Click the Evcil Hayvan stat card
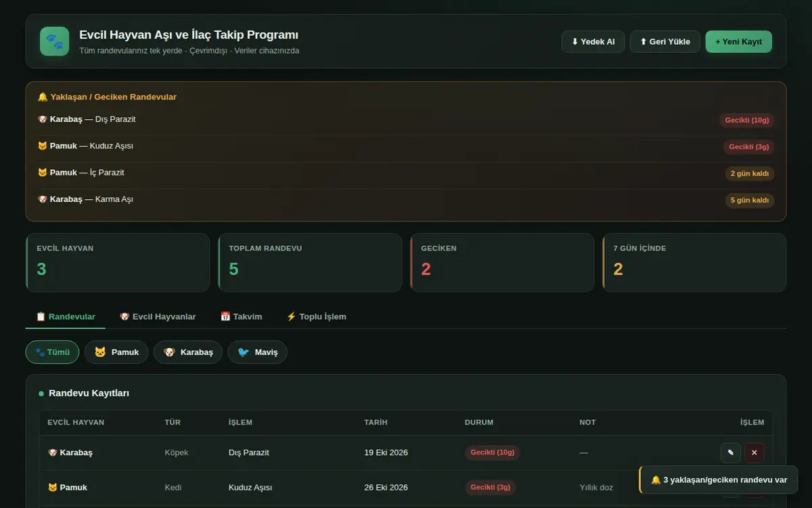812x508 pixels. pos(118,263)
